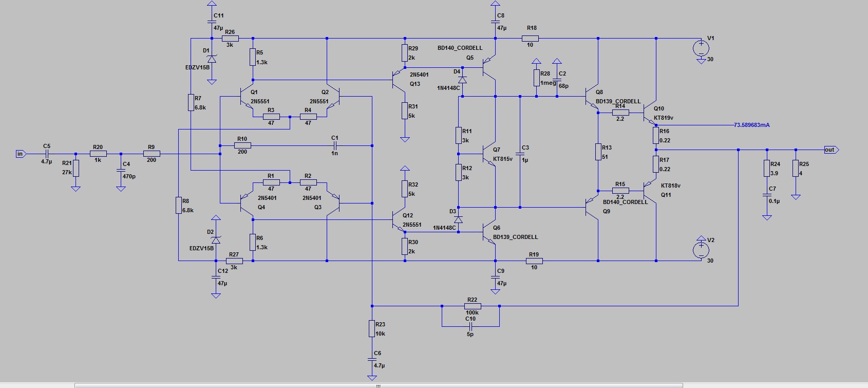Click the 470p capacitor value
This screenshot has height=388, width=868.
click(x=129, y=176)
